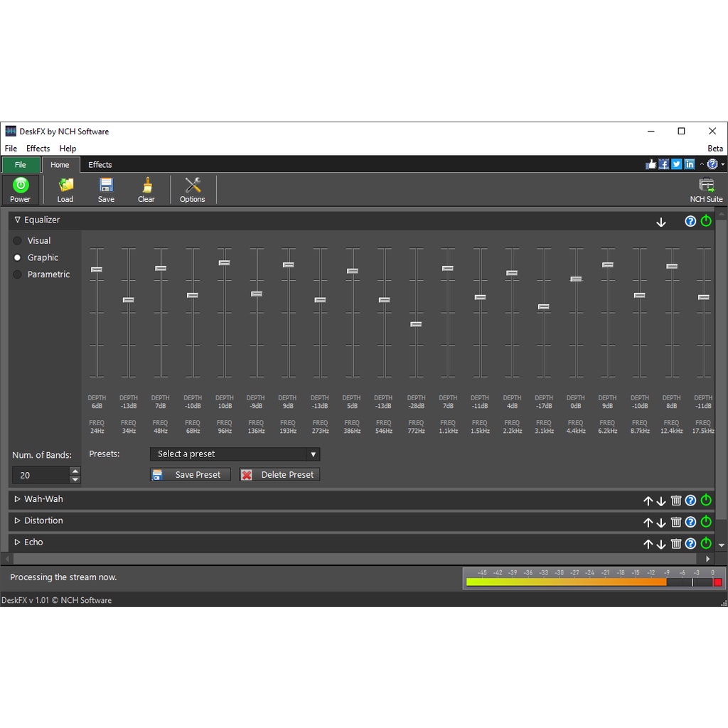Expand the Wah-Wah effect panel
The width and height of the screenshot is (728, 728).
pyautogui.click(x=18, y=499)
